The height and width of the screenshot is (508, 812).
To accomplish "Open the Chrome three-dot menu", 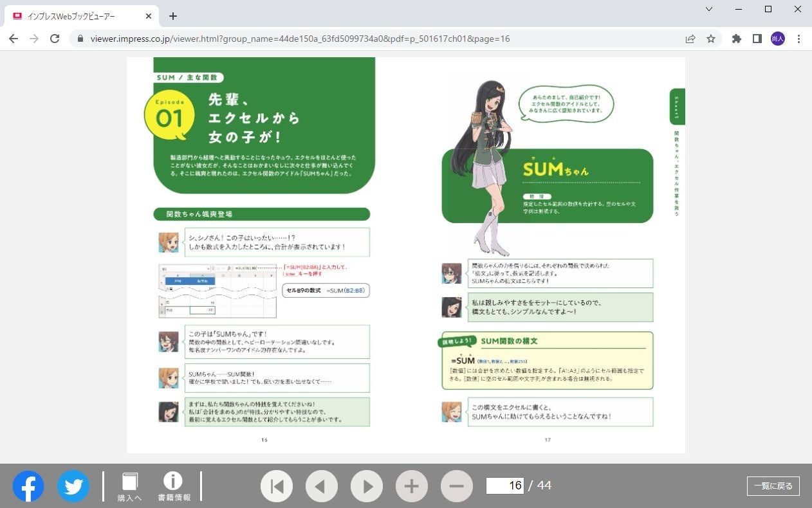I will (798, 39).
